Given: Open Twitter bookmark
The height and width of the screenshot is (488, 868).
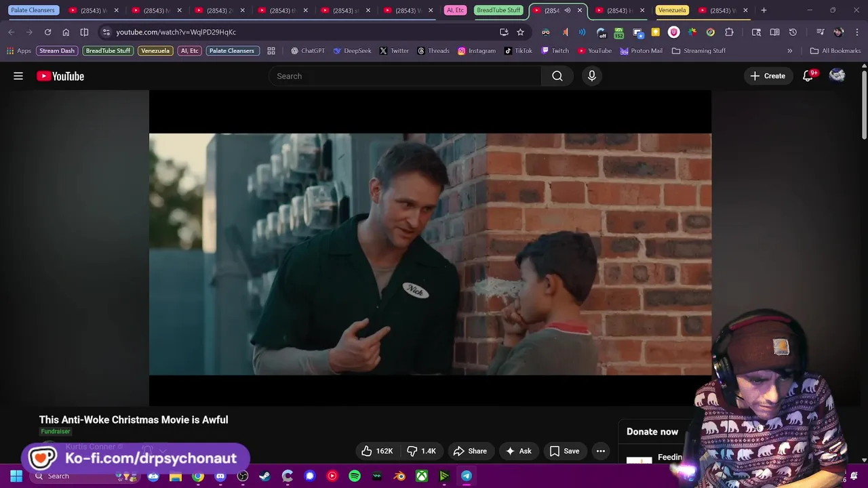Looking at the screenshot, I should coord(394,51).
